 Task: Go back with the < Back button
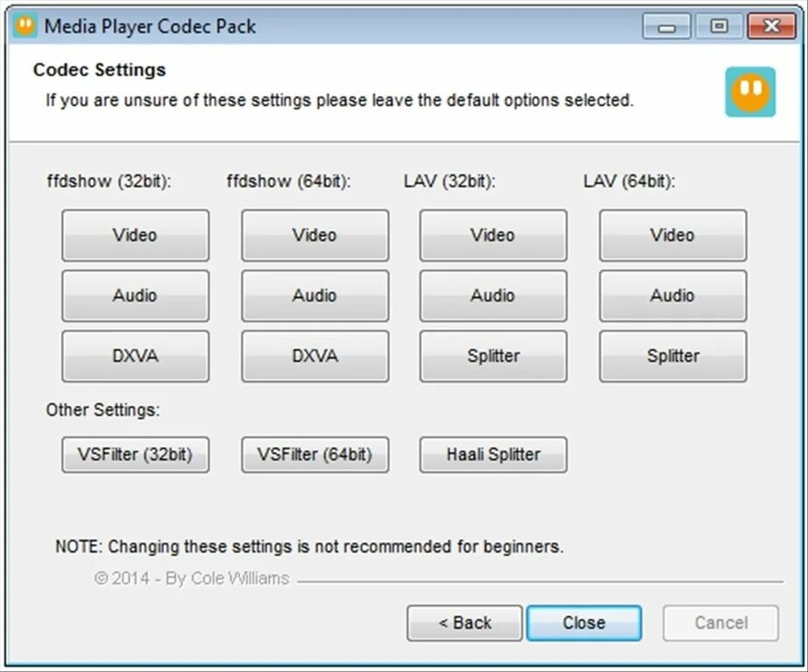[x=464, y=623]
